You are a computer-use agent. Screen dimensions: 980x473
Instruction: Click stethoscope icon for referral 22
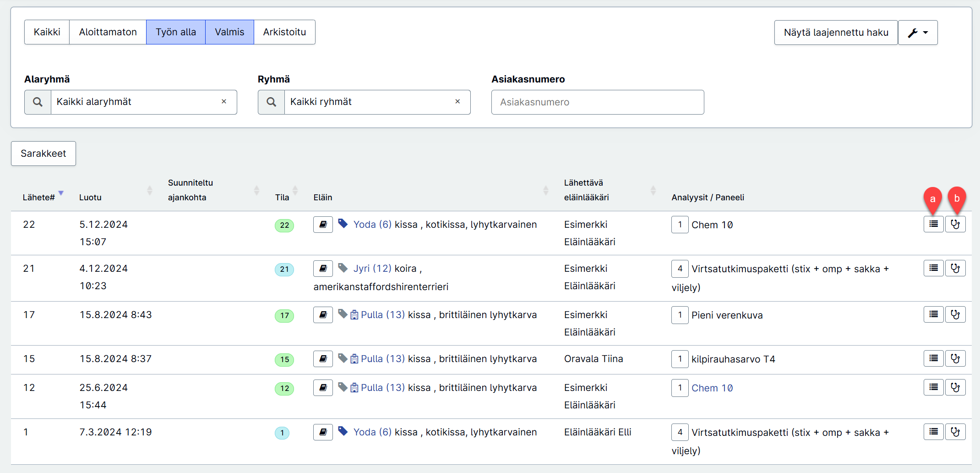click(955, 224)
